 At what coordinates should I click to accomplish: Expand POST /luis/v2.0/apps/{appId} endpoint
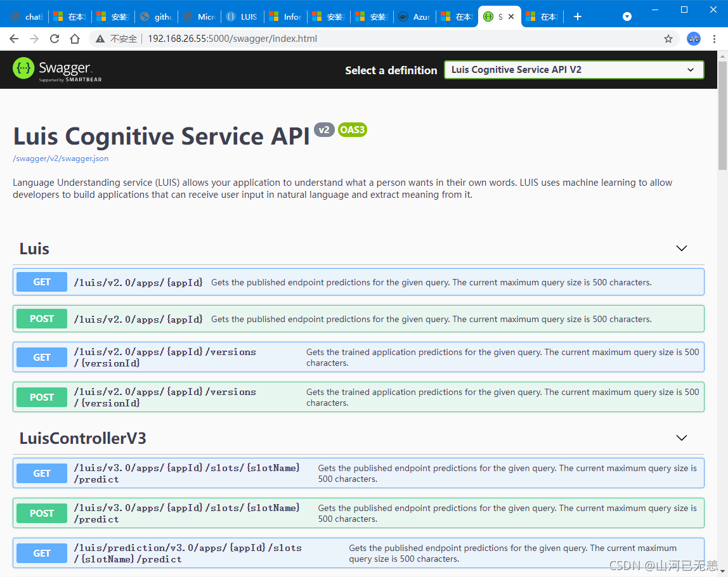(x=358, y=318)
